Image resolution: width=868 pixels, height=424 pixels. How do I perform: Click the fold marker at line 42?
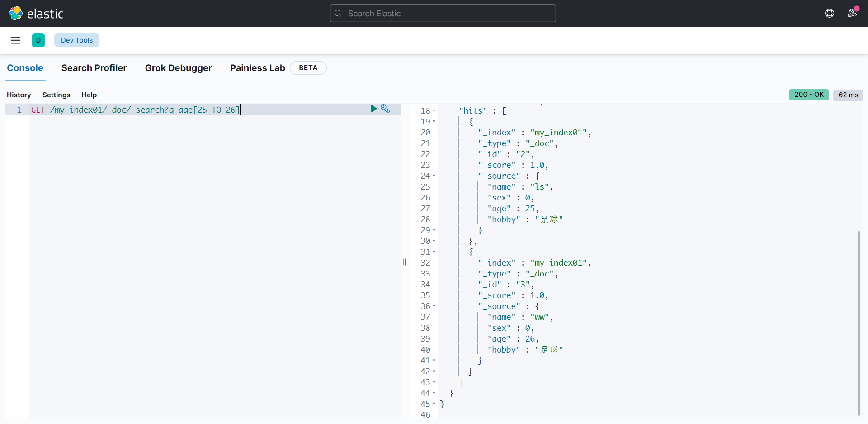434,372
